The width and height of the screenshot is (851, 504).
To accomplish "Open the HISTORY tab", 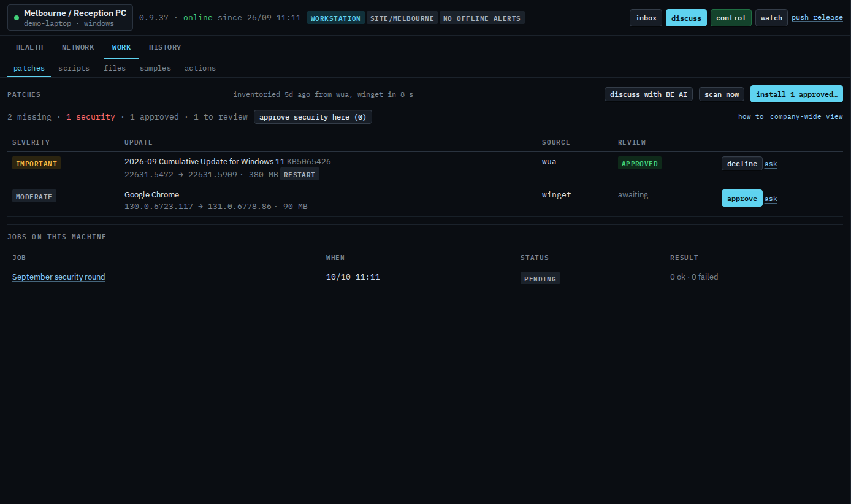I will pos(165,47).
